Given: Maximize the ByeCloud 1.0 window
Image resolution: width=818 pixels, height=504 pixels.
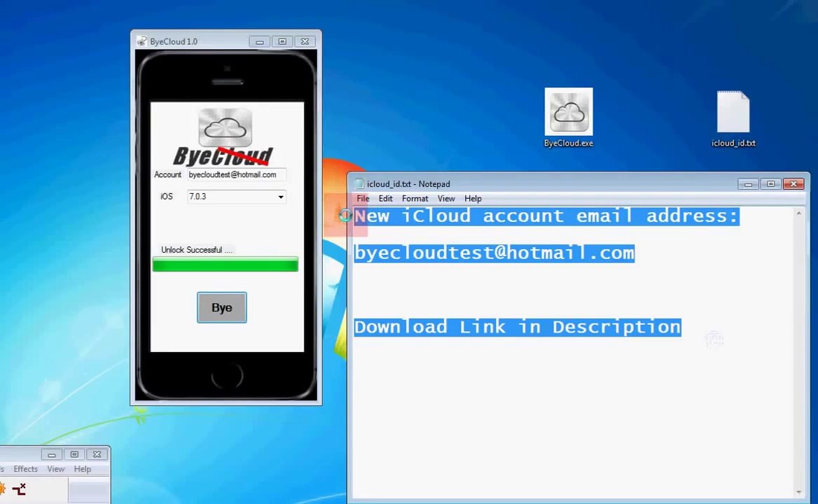Looking at the screenshot, I should [x=282, y=42].
